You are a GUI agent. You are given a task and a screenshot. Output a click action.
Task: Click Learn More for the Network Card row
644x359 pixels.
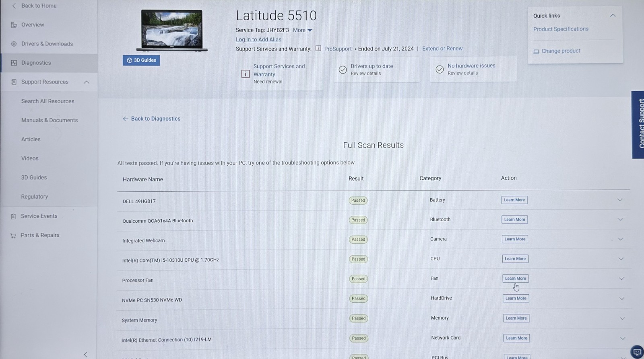click(516, 338)
